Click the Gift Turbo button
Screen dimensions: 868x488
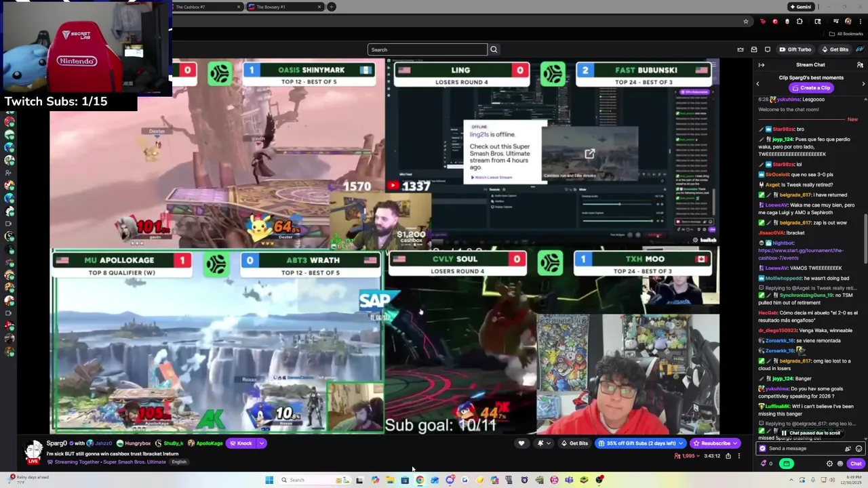(795, 49)
